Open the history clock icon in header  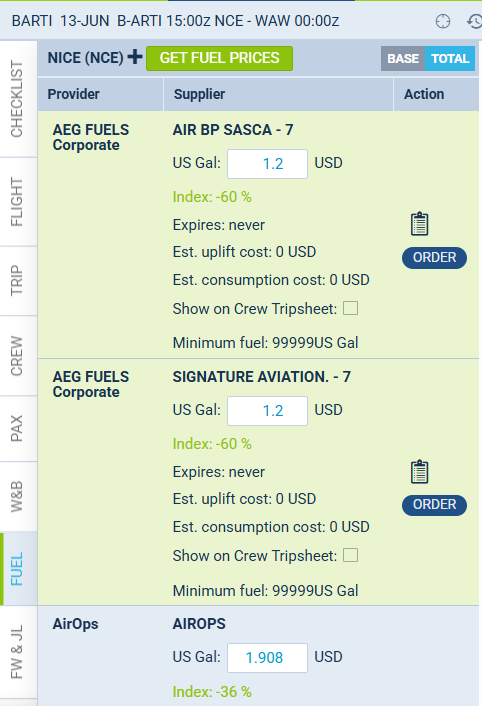click(x=474, y=21)
